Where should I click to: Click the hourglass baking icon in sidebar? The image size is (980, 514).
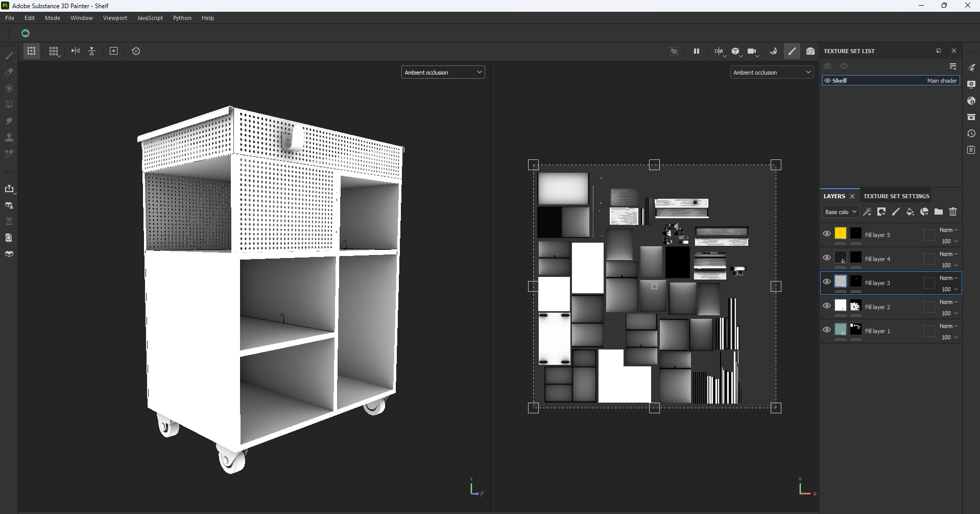click(x=9, y=221)
